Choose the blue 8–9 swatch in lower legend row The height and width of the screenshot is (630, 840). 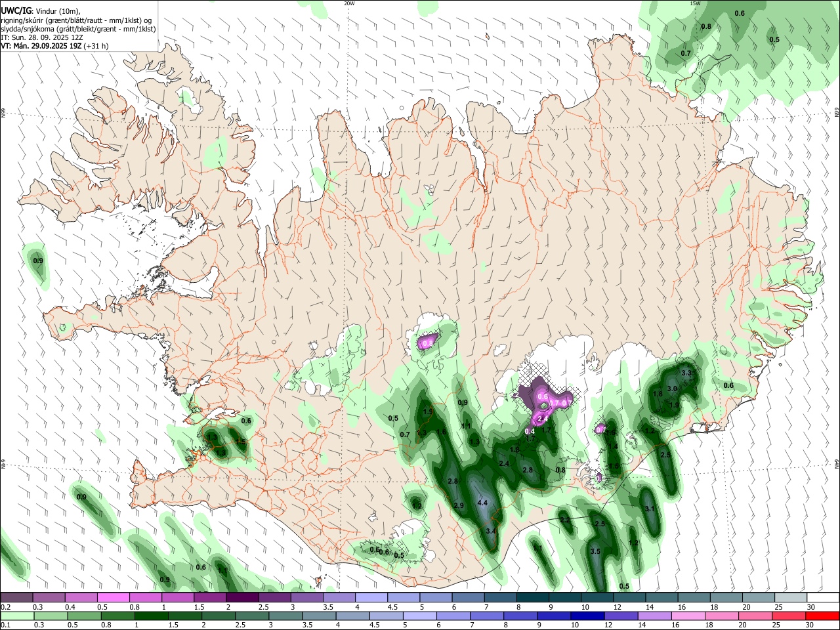[x=520, y=616]
